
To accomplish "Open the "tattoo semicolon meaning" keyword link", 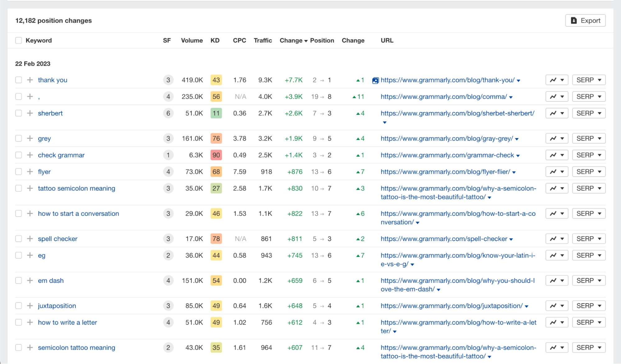I will click(76, 188).
